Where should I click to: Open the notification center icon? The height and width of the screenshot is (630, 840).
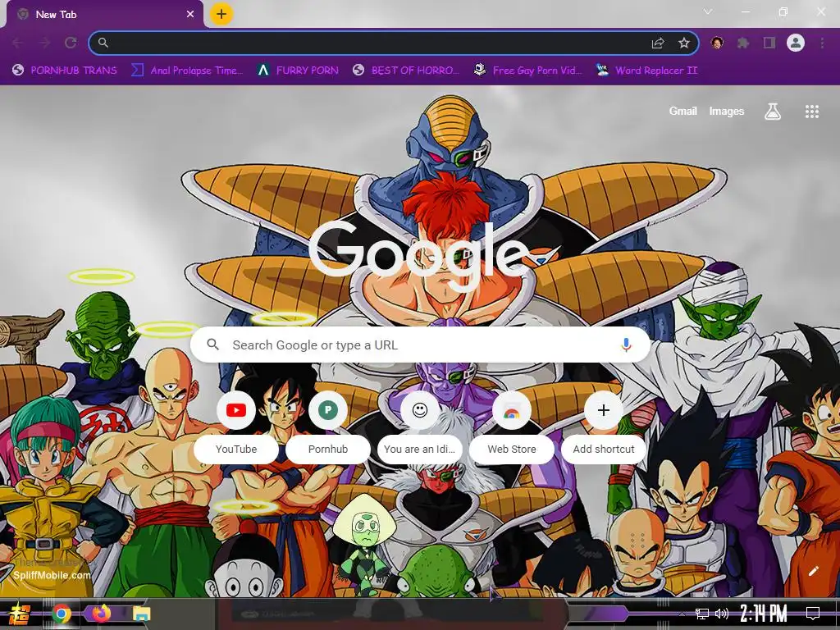coord(813,614)
